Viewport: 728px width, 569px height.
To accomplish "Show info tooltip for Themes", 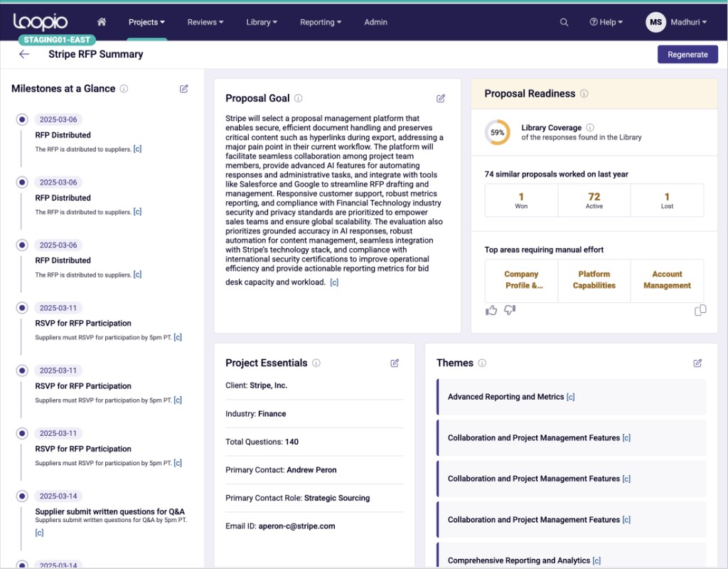I will 482,363.
